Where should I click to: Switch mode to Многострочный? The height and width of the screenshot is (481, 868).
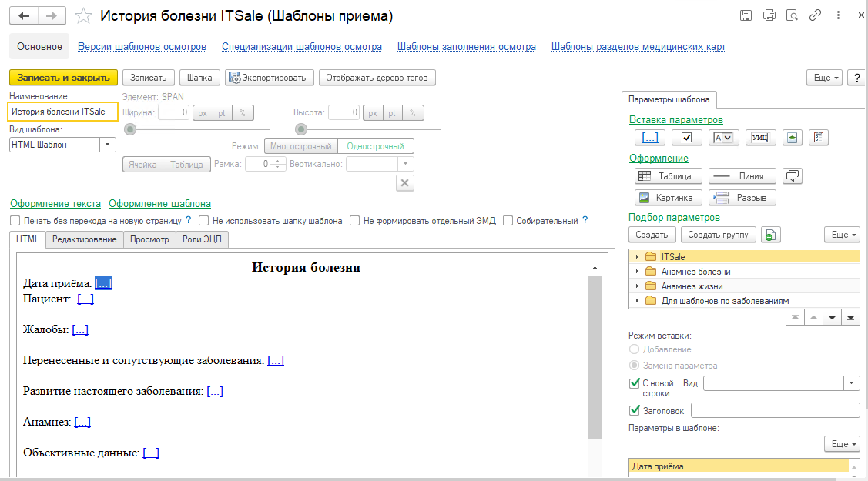point(300,146)
